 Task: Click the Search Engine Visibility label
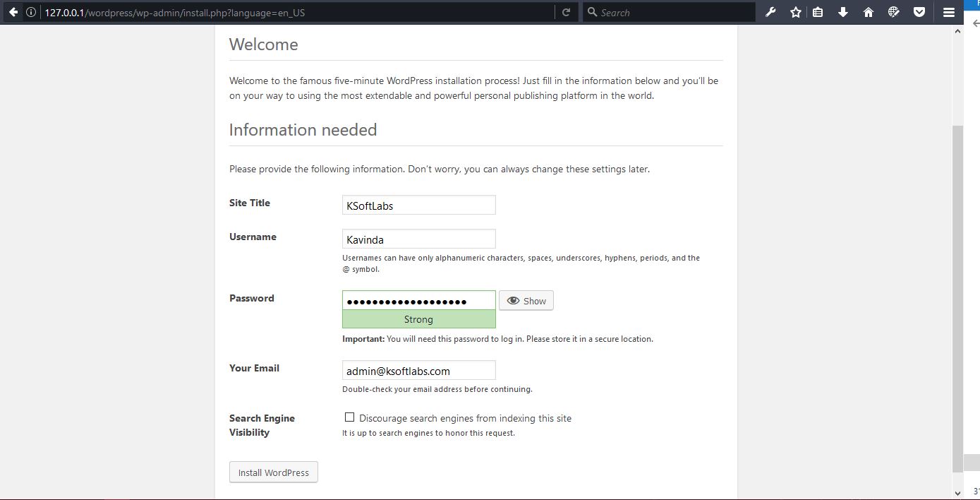pos(262,425)
